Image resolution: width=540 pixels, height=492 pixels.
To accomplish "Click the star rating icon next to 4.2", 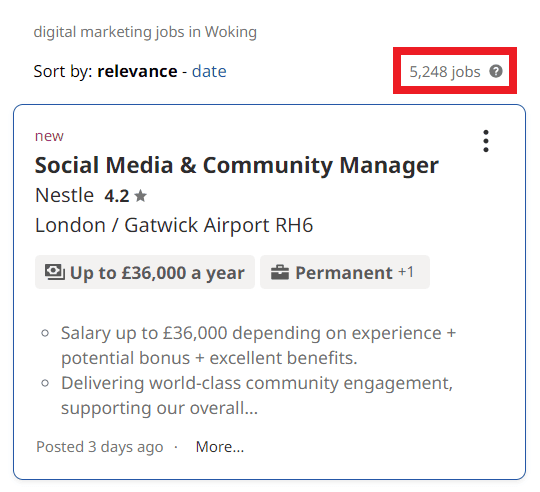I will [x=140, y=196].
